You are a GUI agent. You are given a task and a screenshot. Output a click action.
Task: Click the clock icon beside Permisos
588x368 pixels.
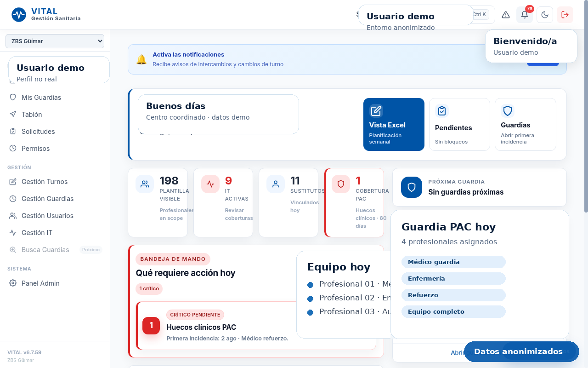point(13,149)
